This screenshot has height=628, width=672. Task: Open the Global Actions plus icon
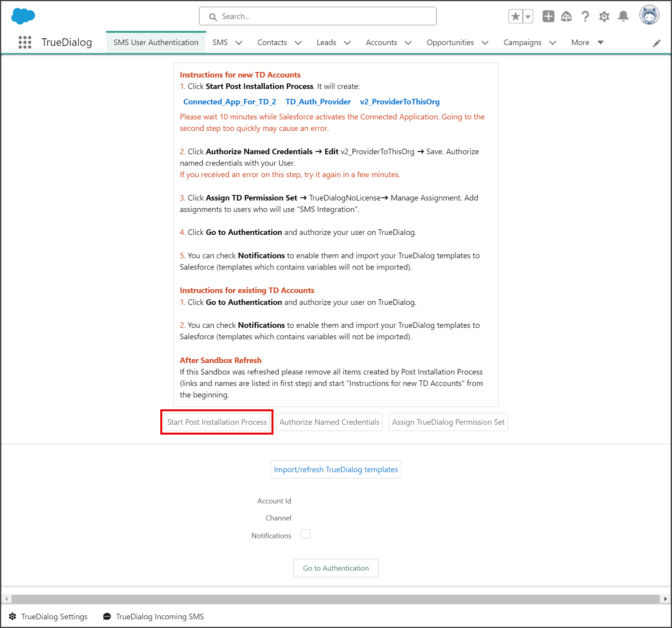click(x=548, y=16)
